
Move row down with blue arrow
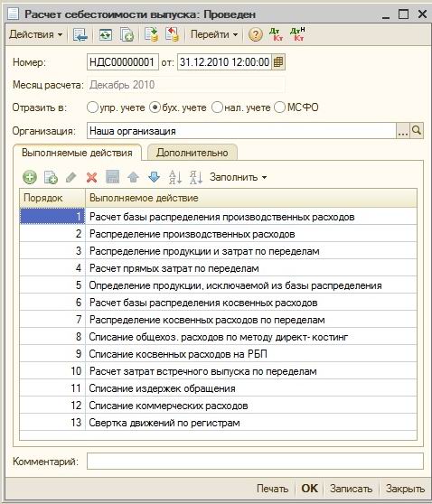(x=154, y=177)
